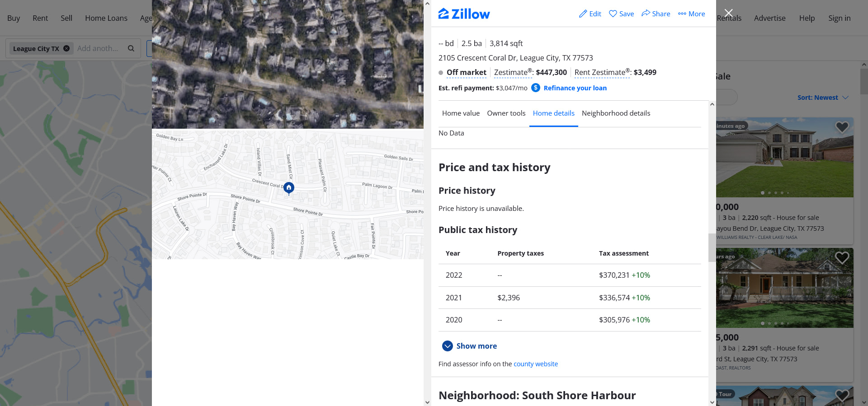
Task: Favorite the first listing photo heart
Action: [x=841, y=127]
